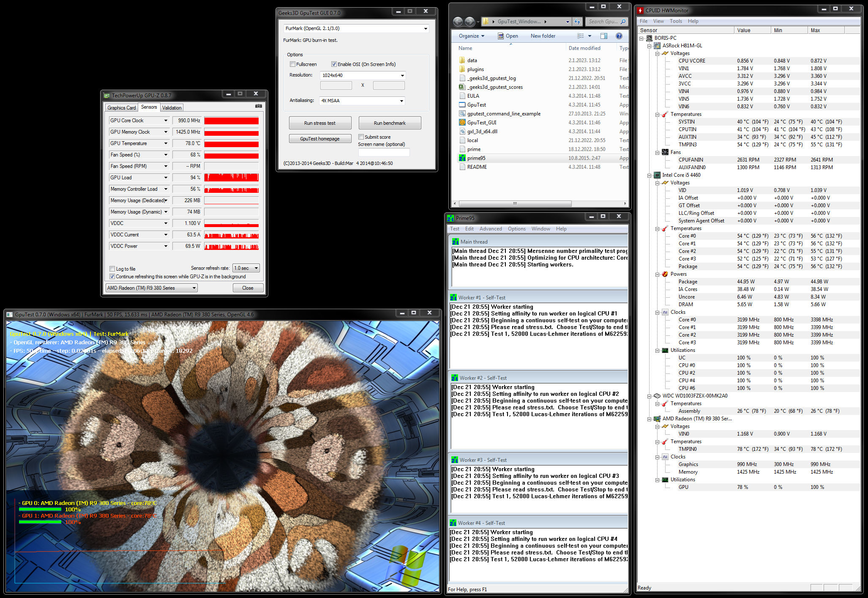Uncheck Enable OSI checkbox
The image size is (868, 598).
point(334,64)
